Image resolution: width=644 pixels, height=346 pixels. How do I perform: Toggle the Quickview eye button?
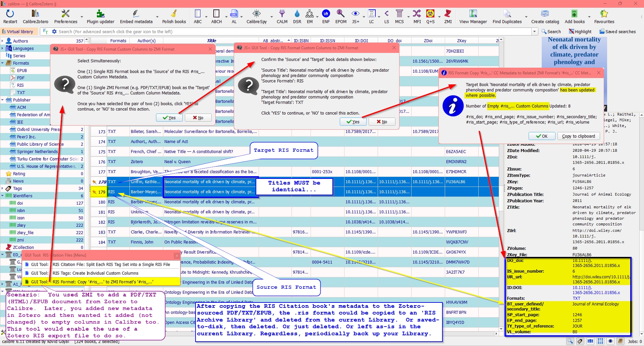[610, 341]
